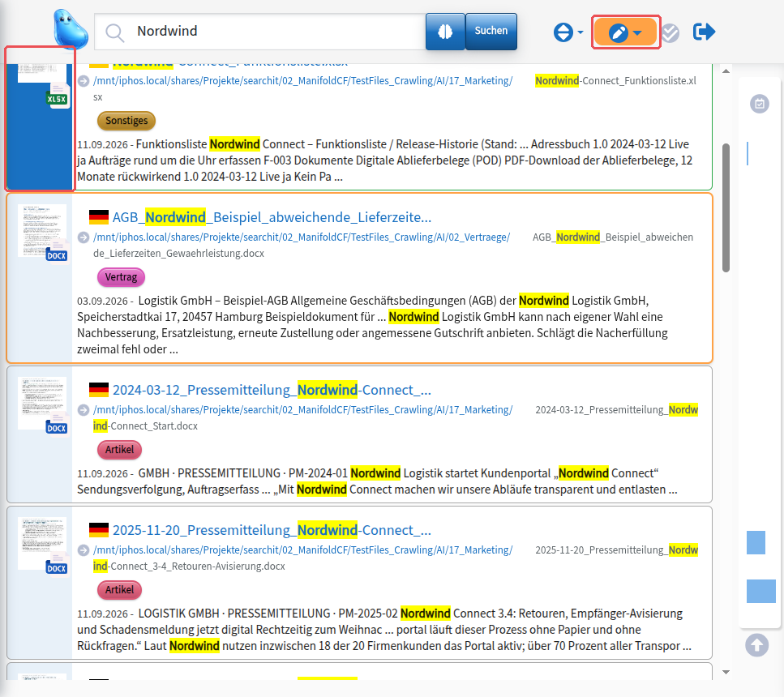784x697 pixels.
Task: Open the 02_Vertraege folder path link
Action: (302, 237)
